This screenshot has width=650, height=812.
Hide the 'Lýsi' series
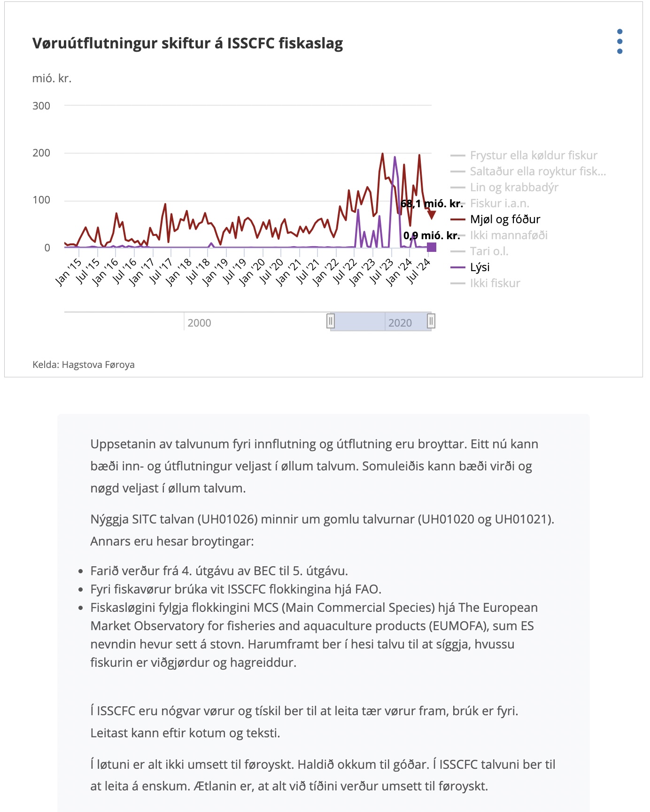tap(480, 267)
